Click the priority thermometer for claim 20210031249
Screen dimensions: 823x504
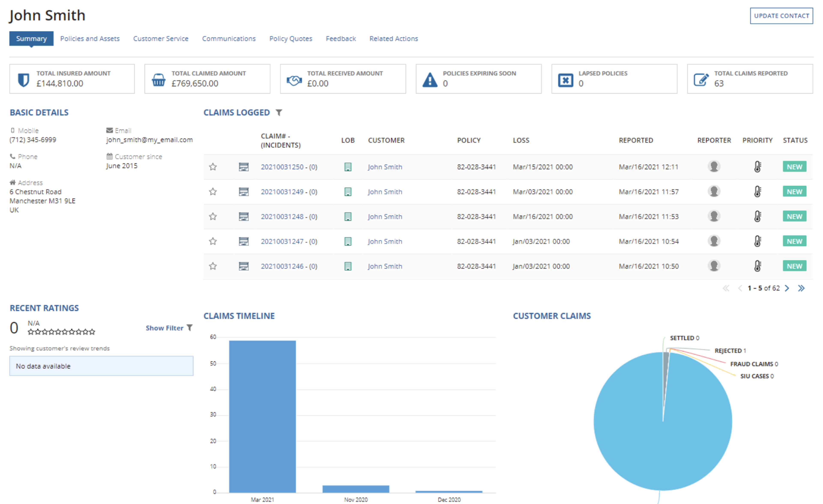pos(758,191)
